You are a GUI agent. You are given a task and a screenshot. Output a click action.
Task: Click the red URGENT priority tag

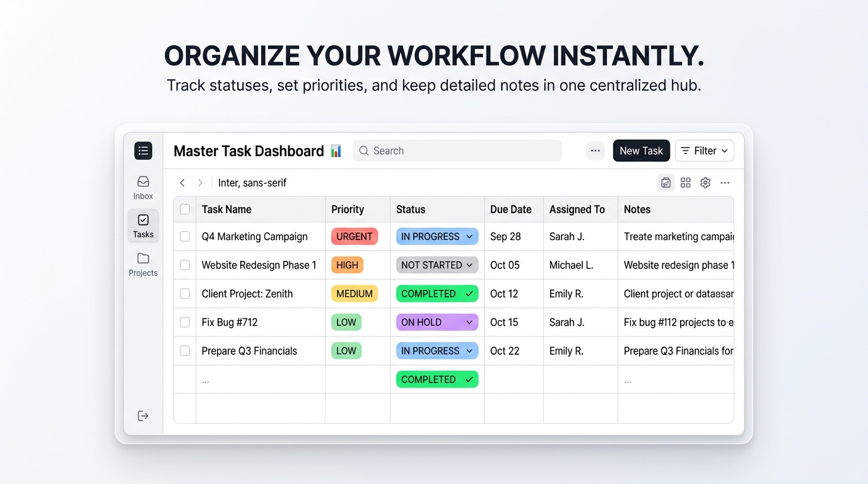click(x=354, y=236)
